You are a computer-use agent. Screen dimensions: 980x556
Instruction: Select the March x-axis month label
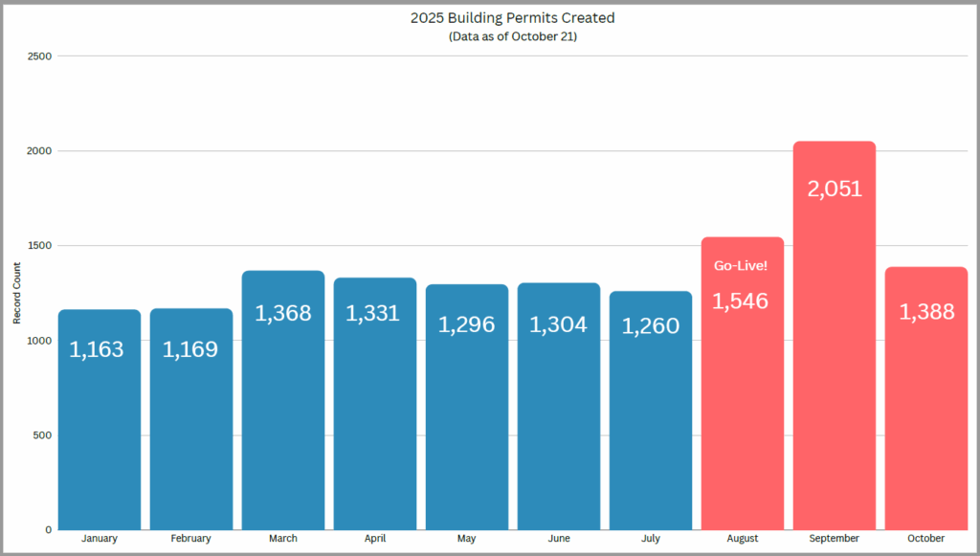point(282,539)
